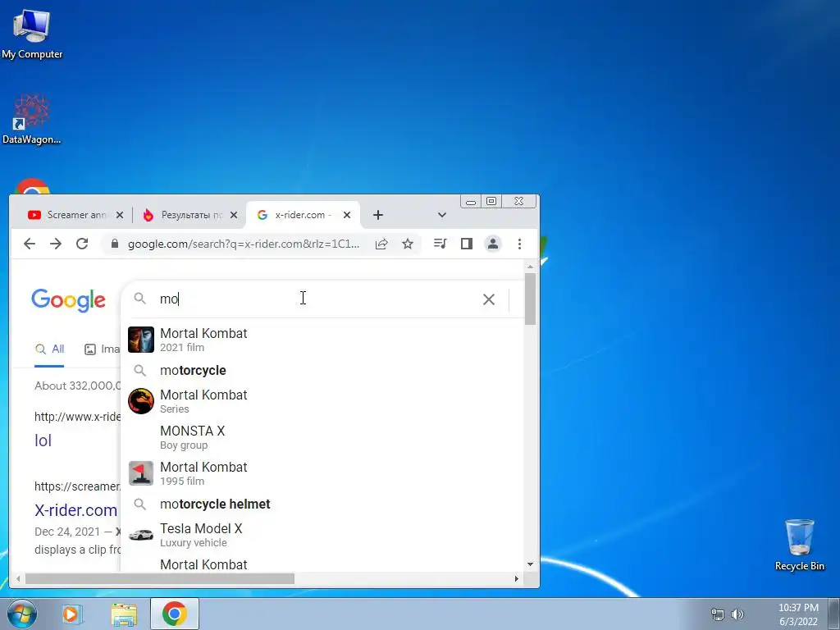Minimize the Chrome window
The width and height of the screenshot is (840, 630).
(x=471, y=202)
